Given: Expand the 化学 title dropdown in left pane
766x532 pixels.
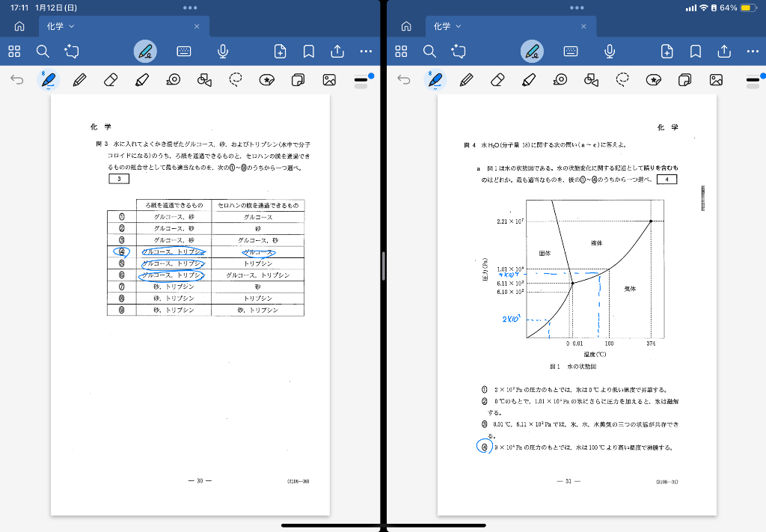Looking at the screenshot, I should click(72, 26).
